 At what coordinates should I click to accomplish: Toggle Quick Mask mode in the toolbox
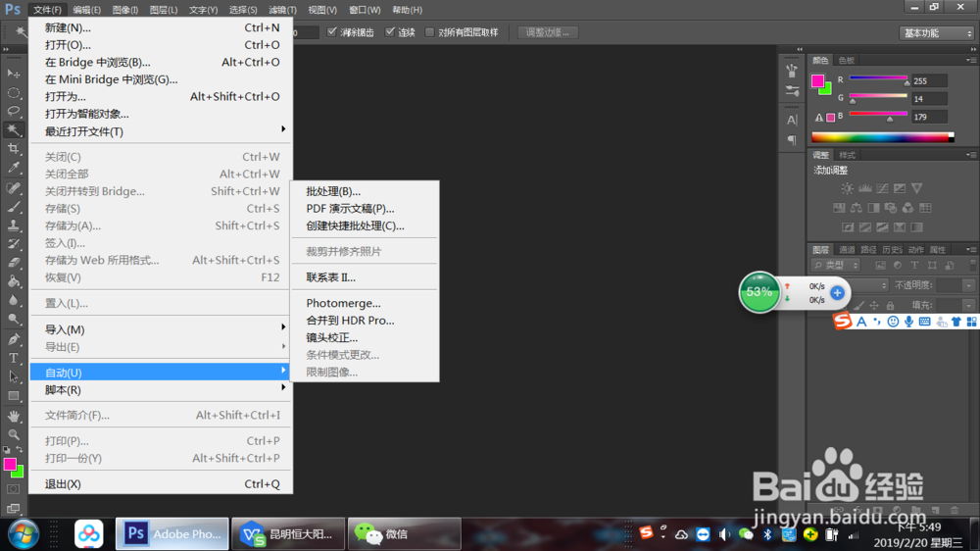13,489
